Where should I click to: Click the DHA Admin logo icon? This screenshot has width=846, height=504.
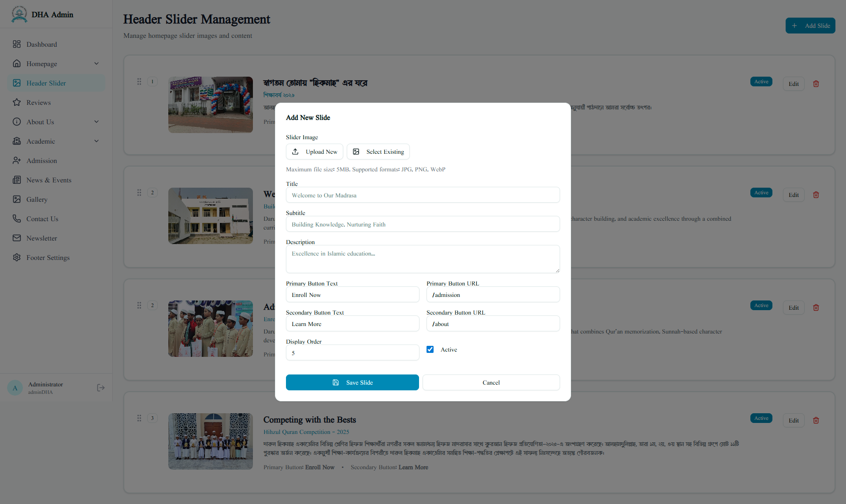pyautogui.click(x=19, y=14)
